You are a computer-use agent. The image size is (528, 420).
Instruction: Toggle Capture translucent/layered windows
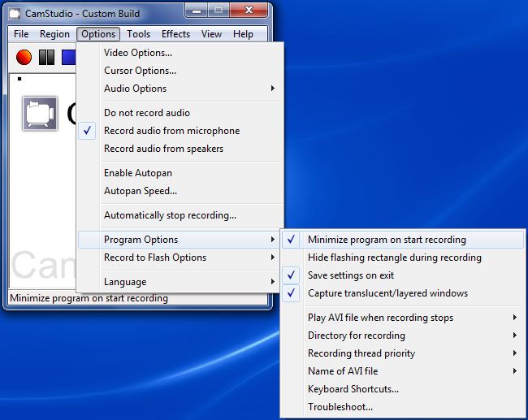click(403, 293)
